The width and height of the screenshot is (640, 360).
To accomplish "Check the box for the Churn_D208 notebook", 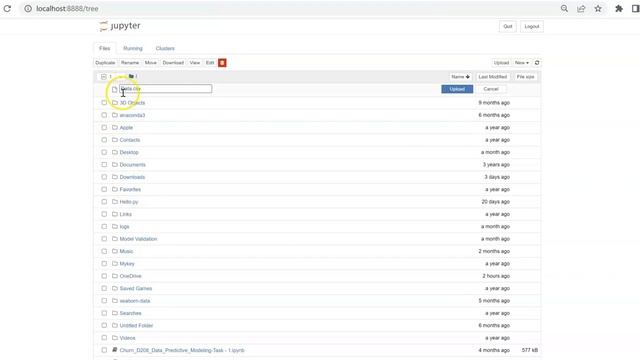I will [x=104, y=350].
